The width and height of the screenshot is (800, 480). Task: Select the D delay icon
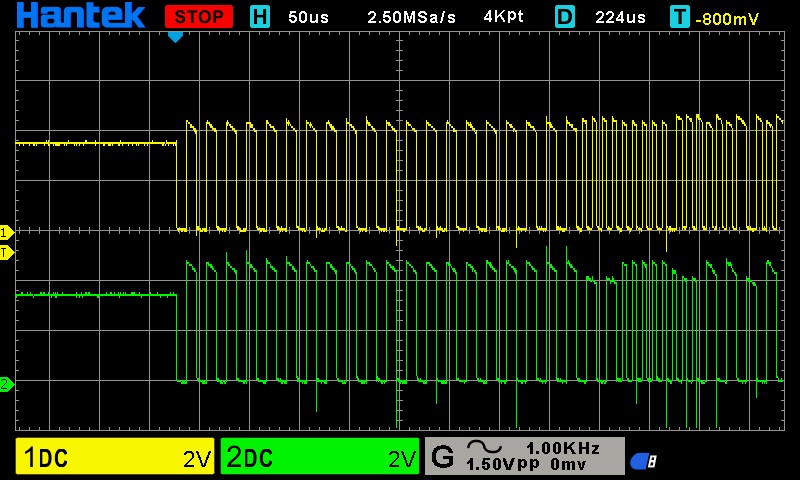(565, 17)
